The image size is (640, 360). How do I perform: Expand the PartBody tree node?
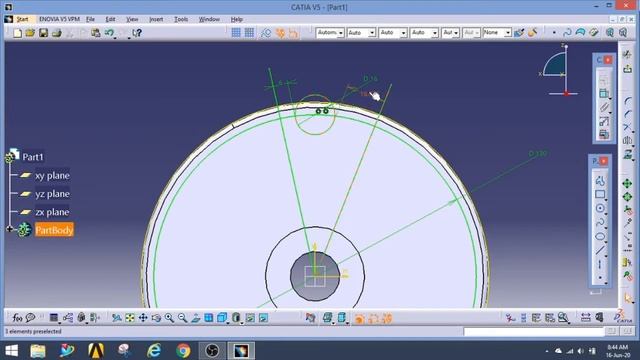click(x=9, y=229)
